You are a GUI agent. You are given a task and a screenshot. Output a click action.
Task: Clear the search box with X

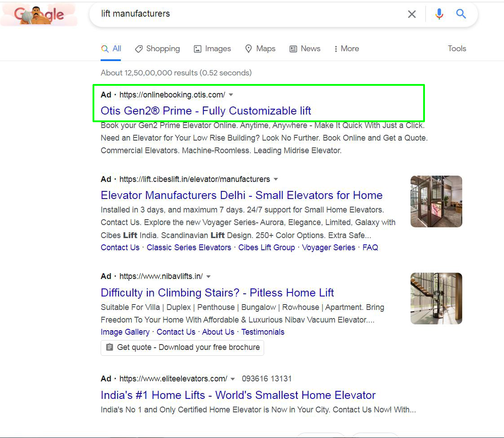412,14
